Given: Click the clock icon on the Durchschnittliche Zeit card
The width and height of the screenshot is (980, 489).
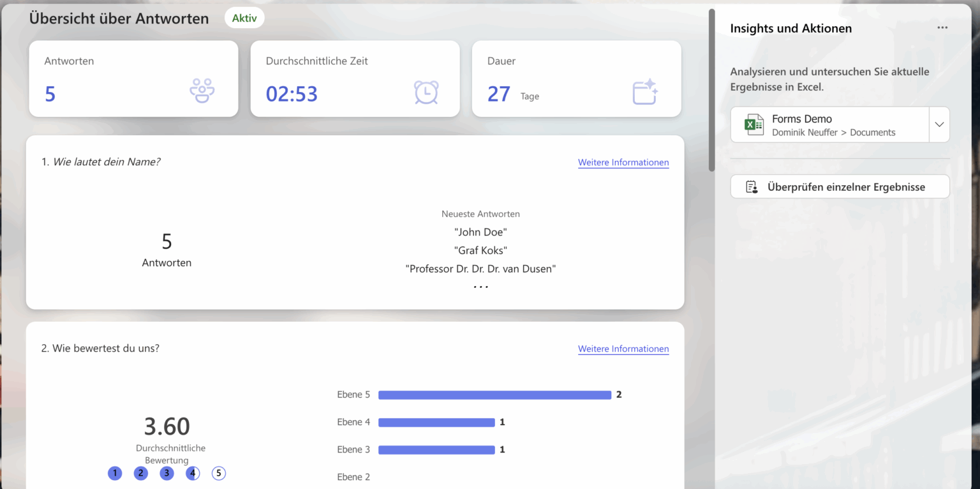Looking at the screenshot, I should click(427, 92).
